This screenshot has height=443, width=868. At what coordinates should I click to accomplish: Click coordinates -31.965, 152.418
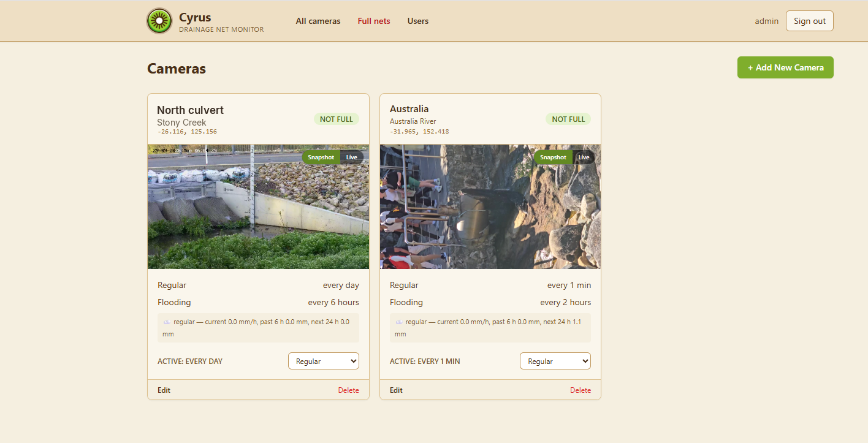tap(419, 132)
